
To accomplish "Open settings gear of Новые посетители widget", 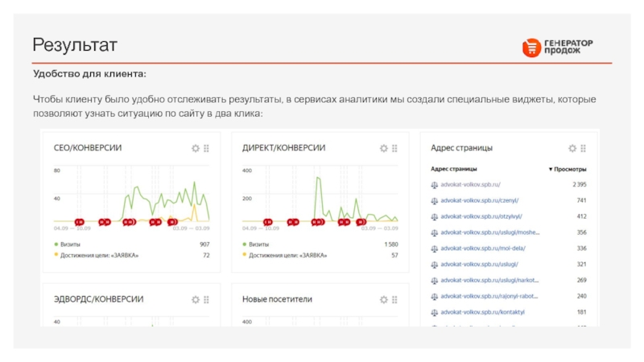I will click(383, 299).
